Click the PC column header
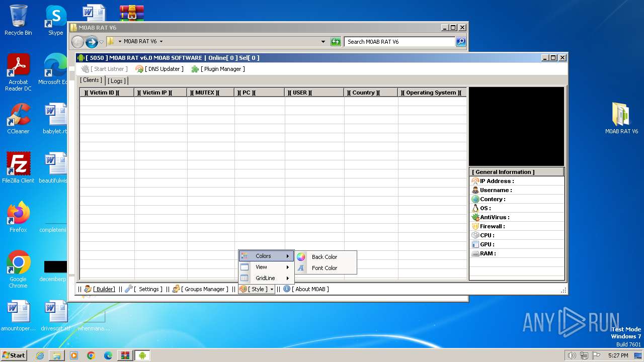Screen dimensions: 644x362 click(x=259, y=93)
